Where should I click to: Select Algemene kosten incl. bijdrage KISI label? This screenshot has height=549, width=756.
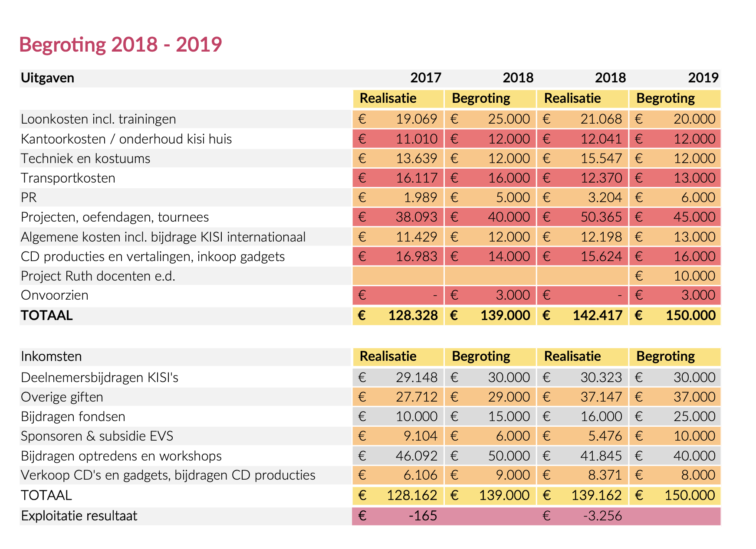pos(163,237)
